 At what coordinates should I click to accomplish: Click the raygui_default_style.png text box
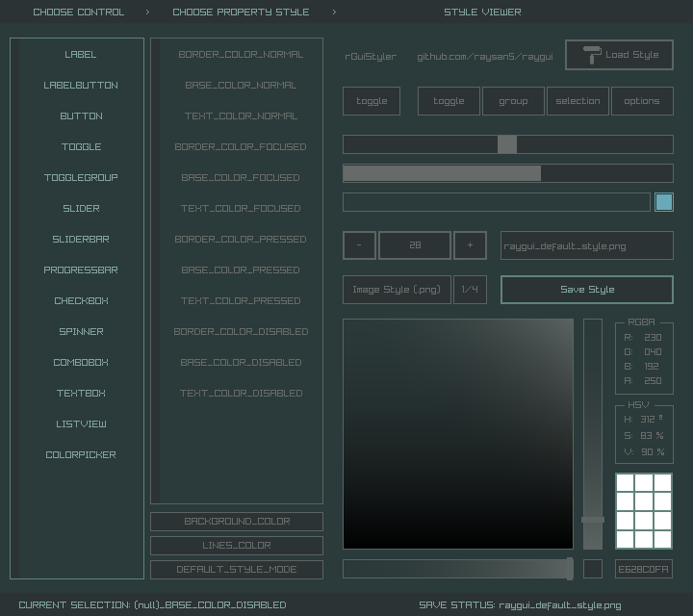pos(586,245)
